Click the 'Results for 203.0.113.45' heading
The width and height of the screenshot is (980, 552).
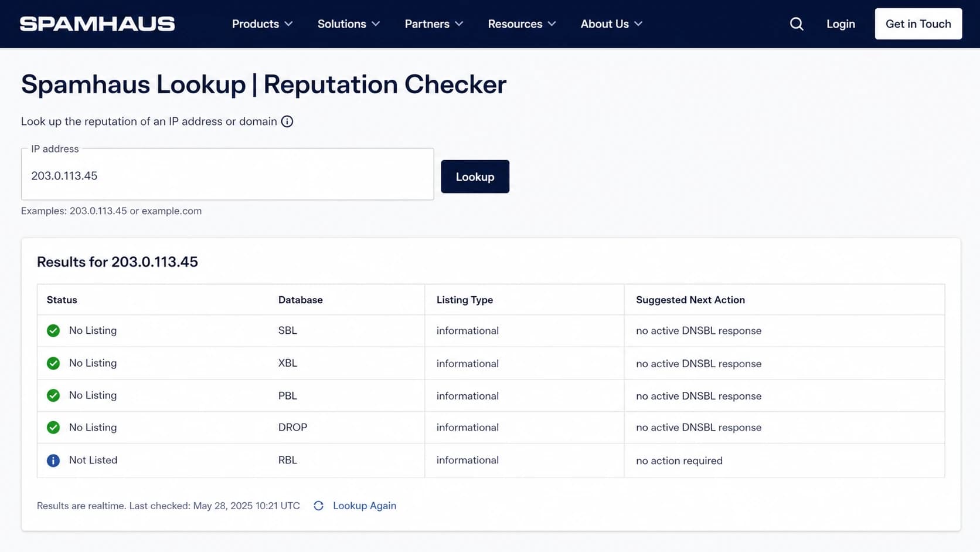pos(117,262)
